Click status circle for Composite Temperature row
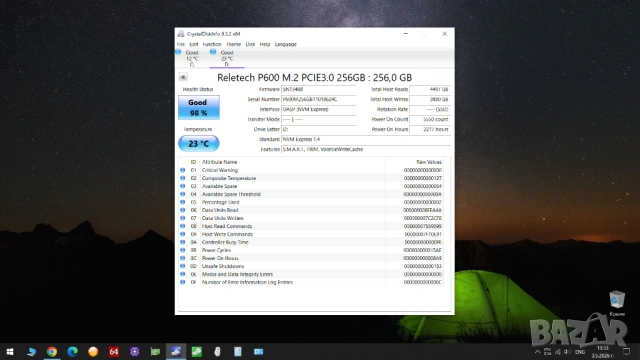 (182, 178)
